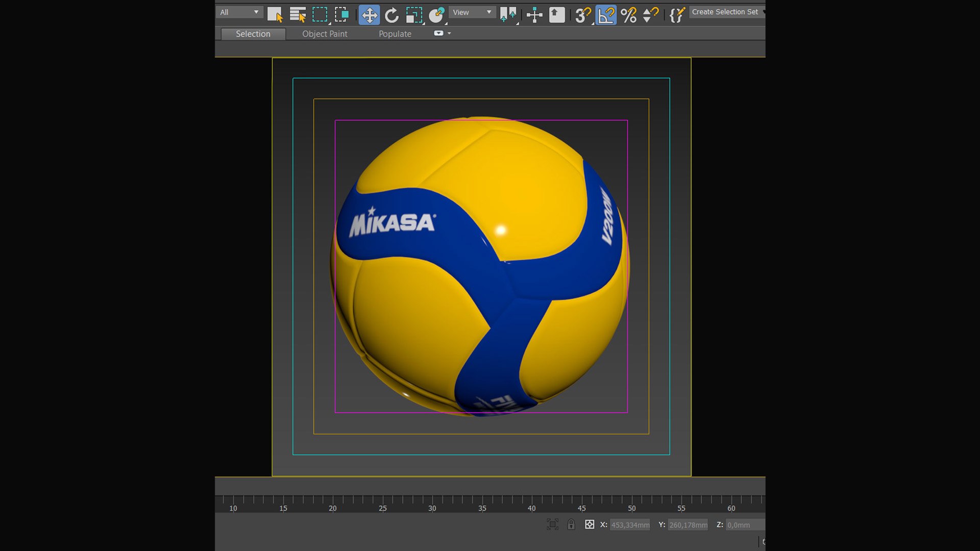Click frame 30 on the timeline
This screenshot has height=551, width=980.
click(x=432, y=508)
